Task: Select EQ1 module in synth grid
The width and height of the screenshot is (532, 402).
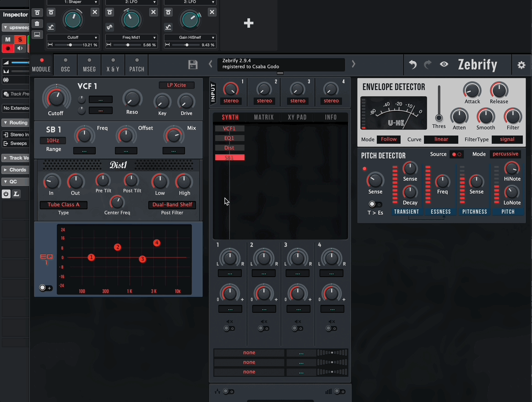Action: [x=229, y=138]
